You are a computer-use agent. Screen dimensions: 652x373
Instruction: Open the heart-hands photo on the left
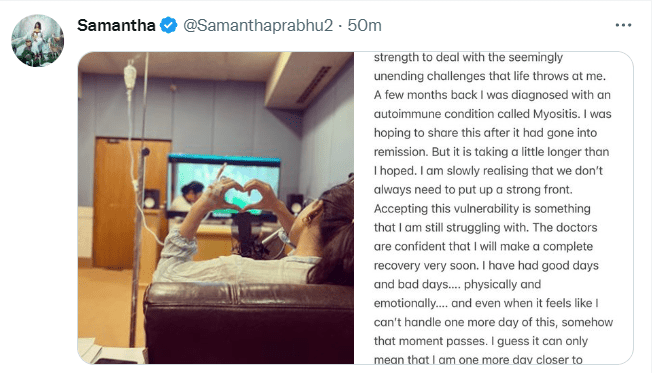click(216, 208)
